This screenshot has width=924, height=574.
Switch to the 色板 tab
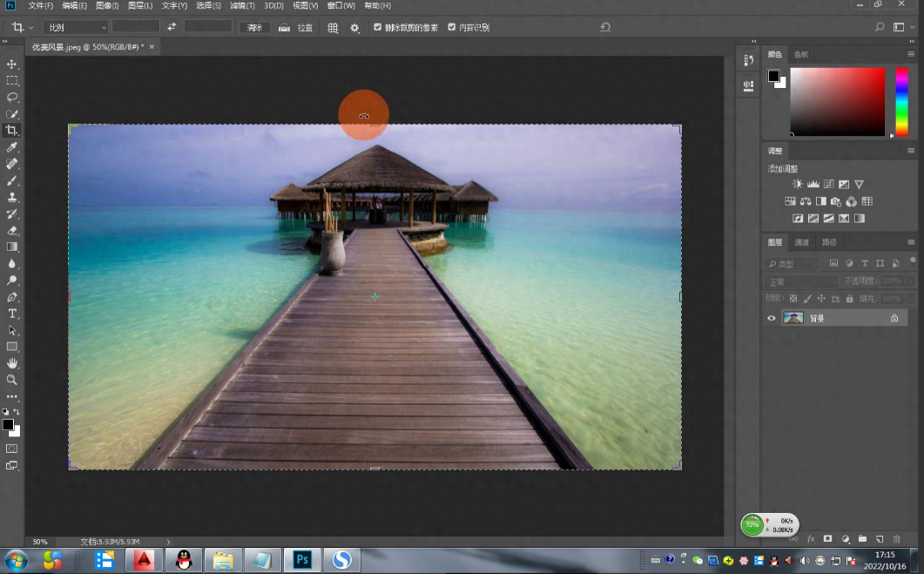point(801,54)
